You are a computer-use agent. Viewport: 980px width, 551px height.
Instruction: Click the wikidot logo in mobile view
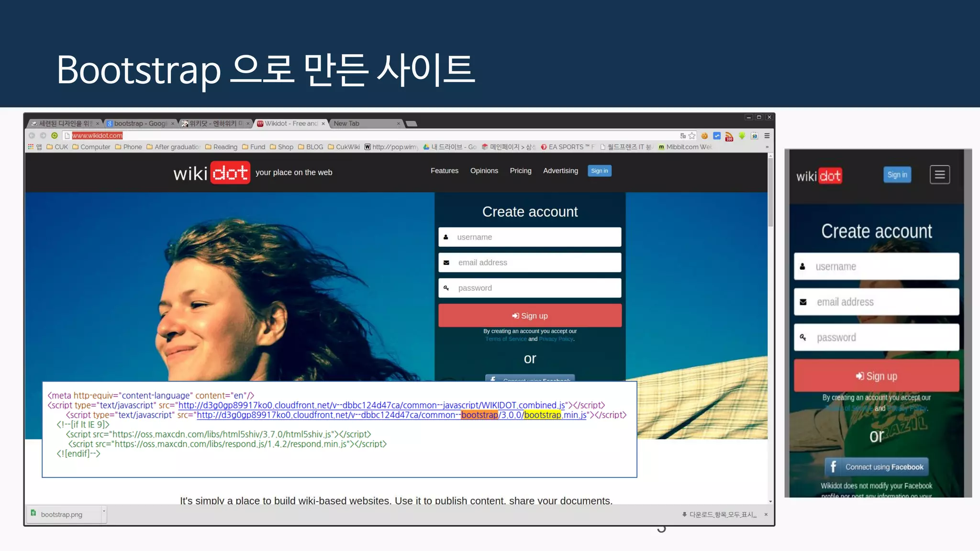(x=819, y=176)
